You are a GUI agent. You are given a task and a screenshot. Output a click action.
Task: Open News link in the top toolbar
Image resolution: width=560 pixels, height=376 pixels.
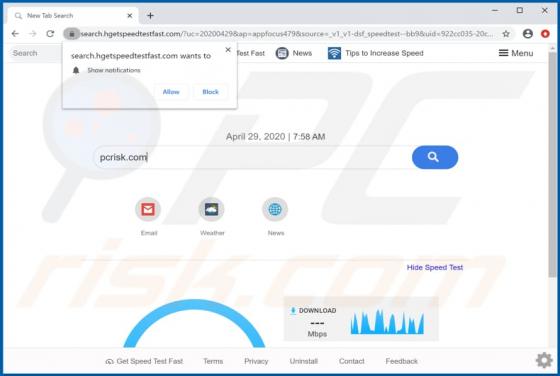pyautogui.click(x=302, y=53)
